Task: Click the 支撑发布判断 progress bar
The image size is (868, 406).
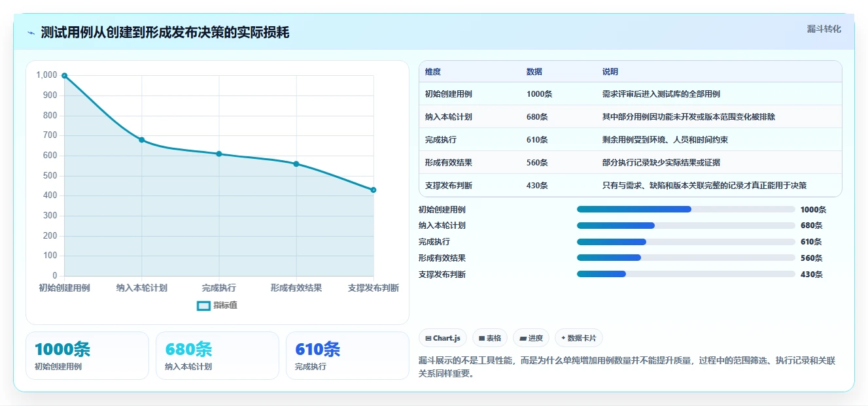Action: (686, 274)
